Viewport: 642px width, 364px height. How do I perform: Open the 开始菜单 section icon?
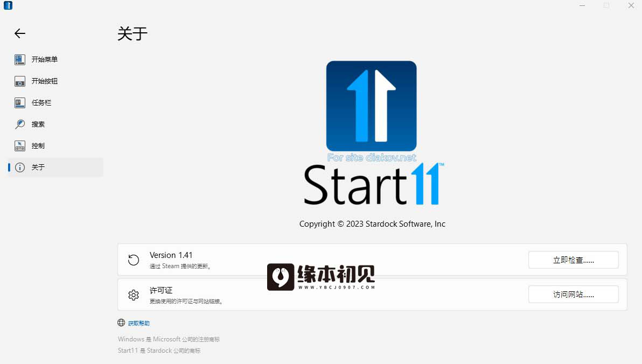[x=19, y=59]
